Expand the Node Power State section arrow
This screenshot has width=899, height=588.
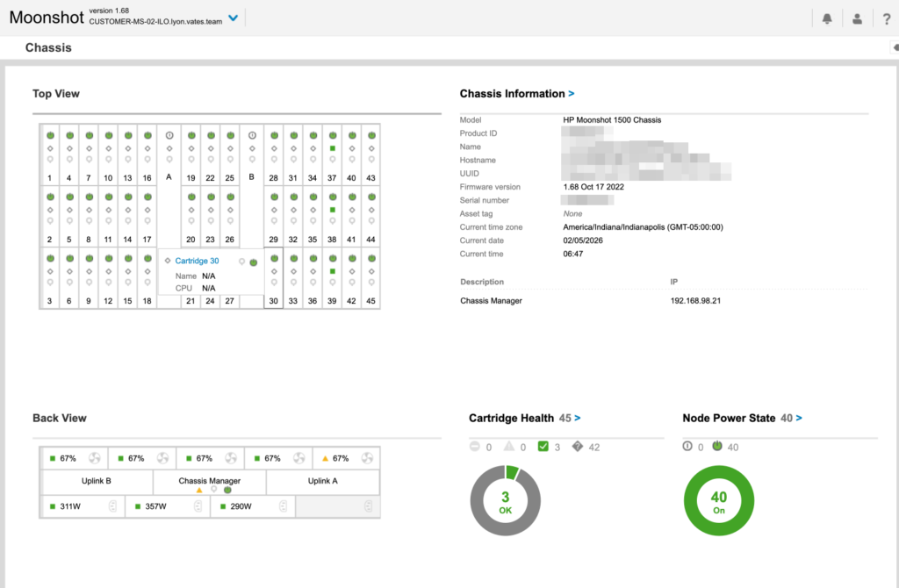tap(798, 419)
